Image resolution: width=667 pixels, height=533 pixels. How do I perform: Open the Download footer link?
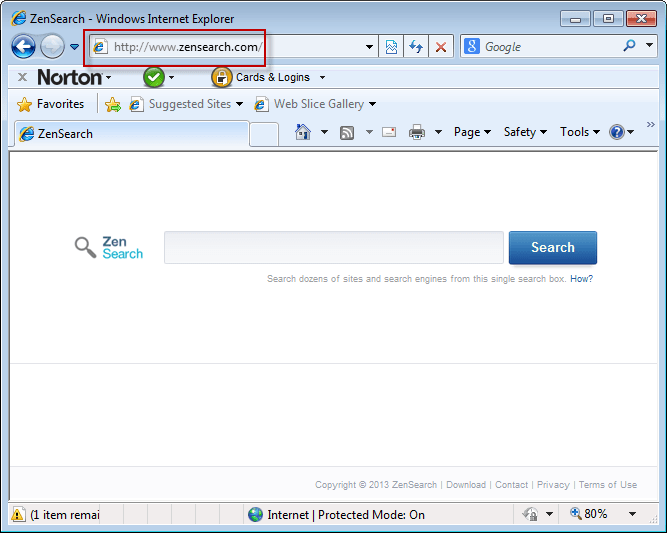click(466, 485)
